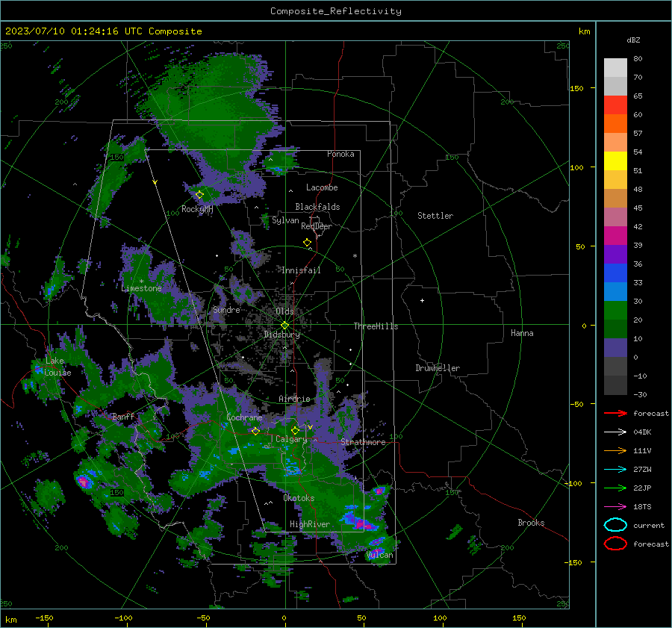
Task: Click the purple storm cell near Vulcan
Action: tap(377, 551)
